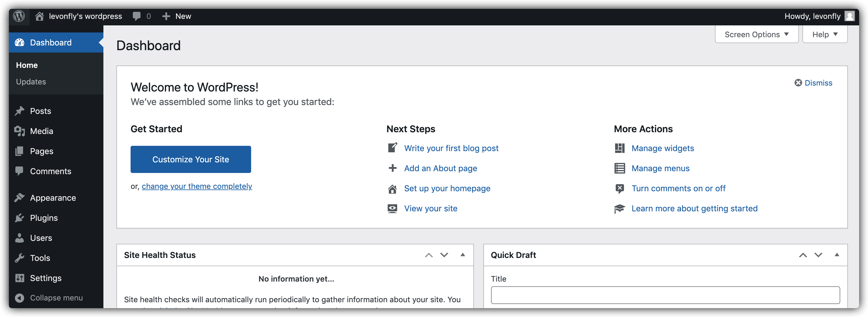The width and height of the screenshot is (868, 317).
Task: Open Learn more about getting started link
Action: pos(695,208)
